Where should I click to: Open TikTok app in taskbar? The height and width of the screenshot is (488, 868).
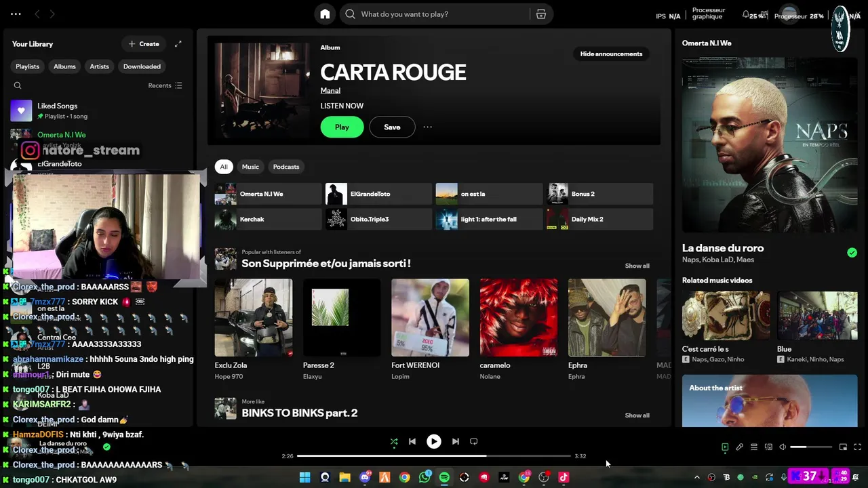[564, 477]
